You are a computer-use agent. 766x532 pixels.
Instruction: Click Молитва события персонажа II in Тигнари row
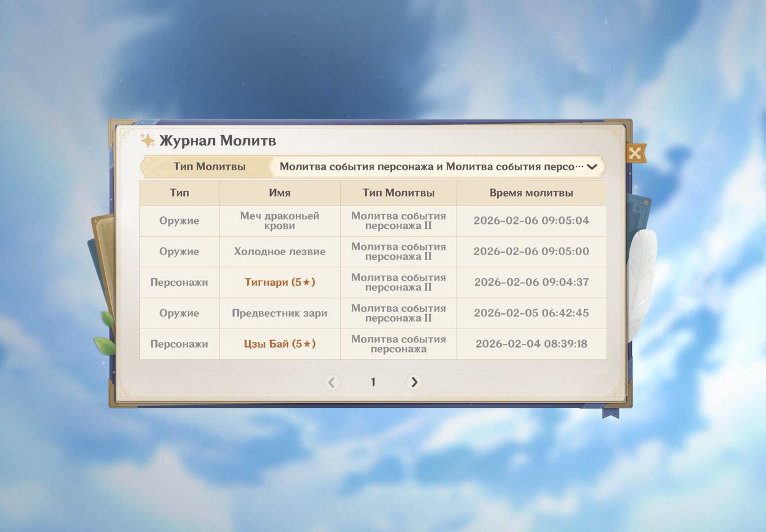(x=398, y=282)
